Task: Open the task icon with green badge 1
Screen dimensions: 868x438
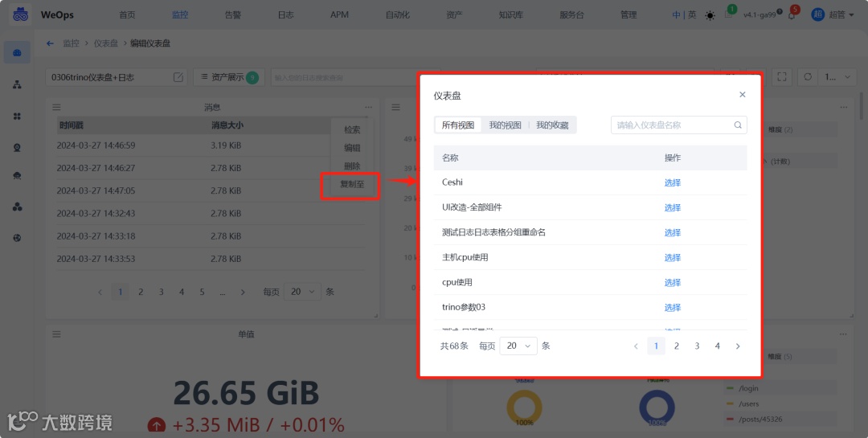Action: [x=729, y=15]
